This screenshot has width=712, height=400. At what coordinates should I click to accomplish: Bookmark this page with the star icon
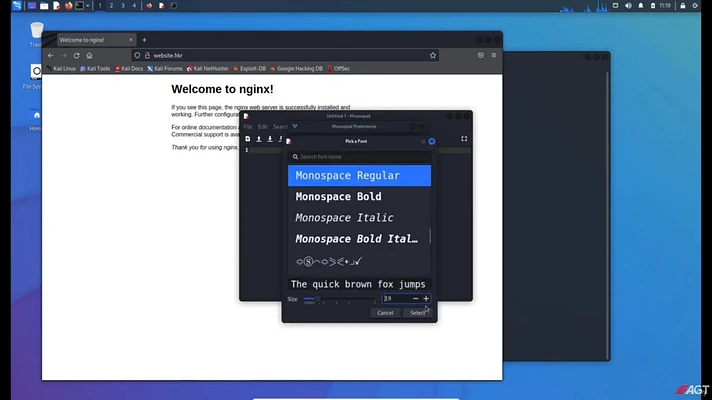(x=433, y=55)
